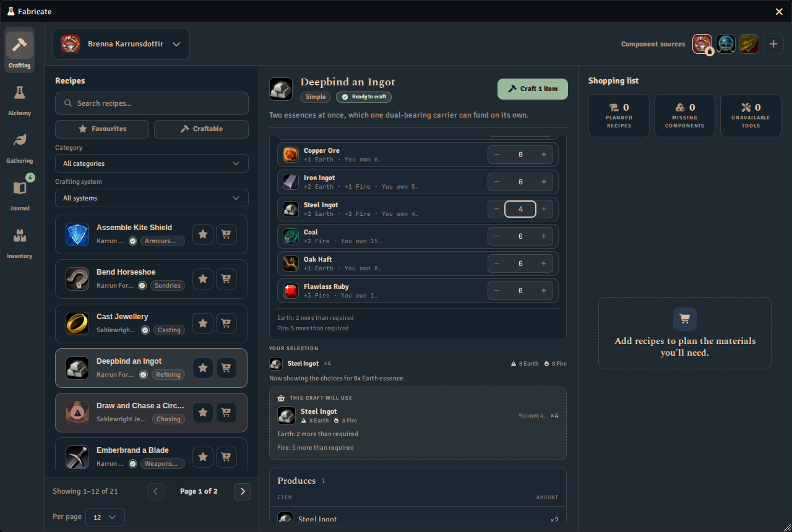The image size is (792, 532).
Task: Decrease Steel Ingot quantity by one
Action: click(x=497, y=209)
